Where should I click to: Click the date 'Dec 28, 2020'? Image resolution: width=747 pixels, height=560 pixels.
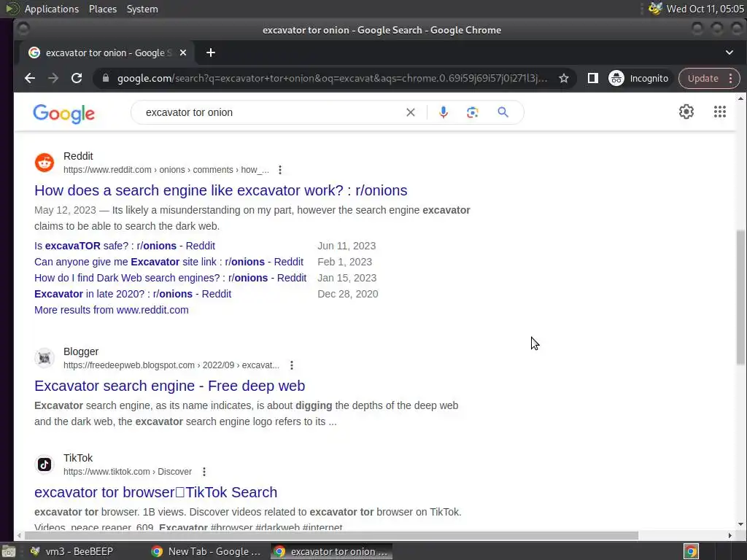tap(348, 294)
